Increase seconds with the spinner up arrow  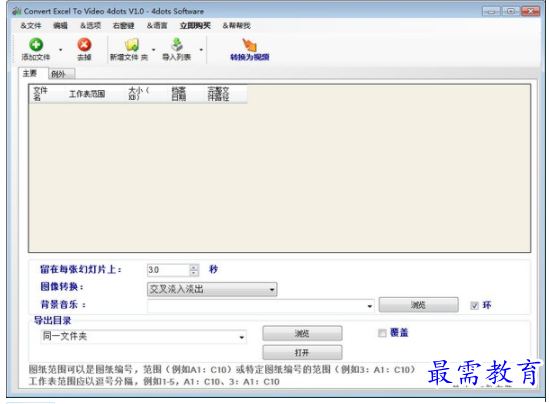tap(194, 267)
